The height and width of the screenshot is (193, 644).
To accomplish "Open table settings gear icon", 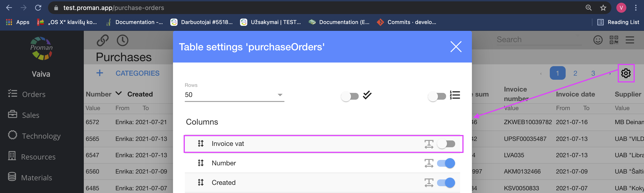I will pyautogui.click(x=626, y=73).
